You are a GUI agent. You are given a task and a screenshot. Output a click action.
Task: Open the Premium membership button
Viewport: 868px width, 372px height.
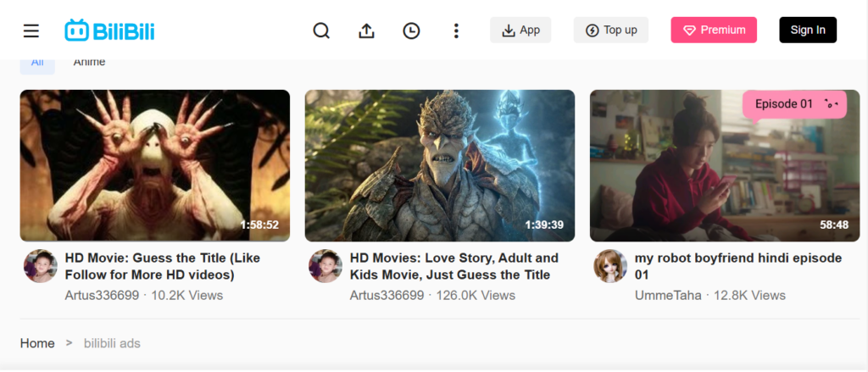(714, 30)
